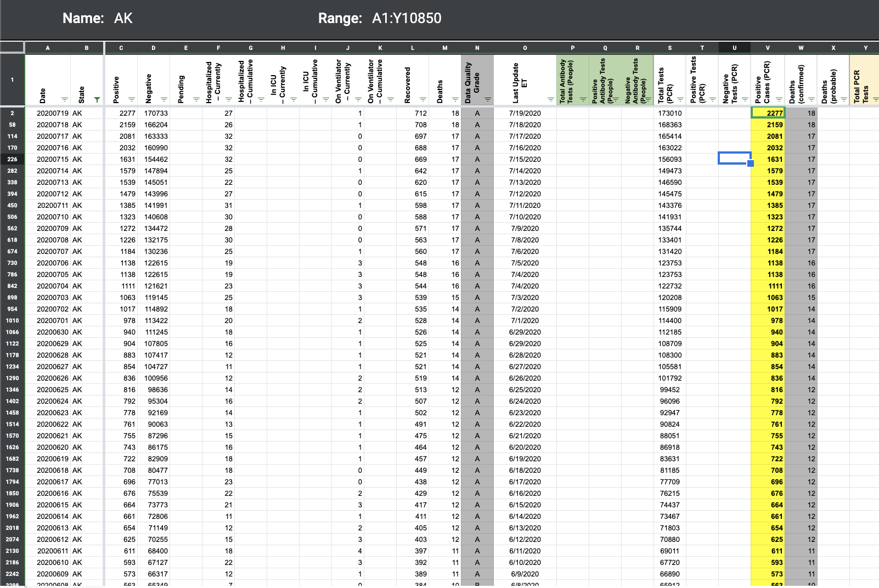
Task: Select column V header
Action: (768, 48)
